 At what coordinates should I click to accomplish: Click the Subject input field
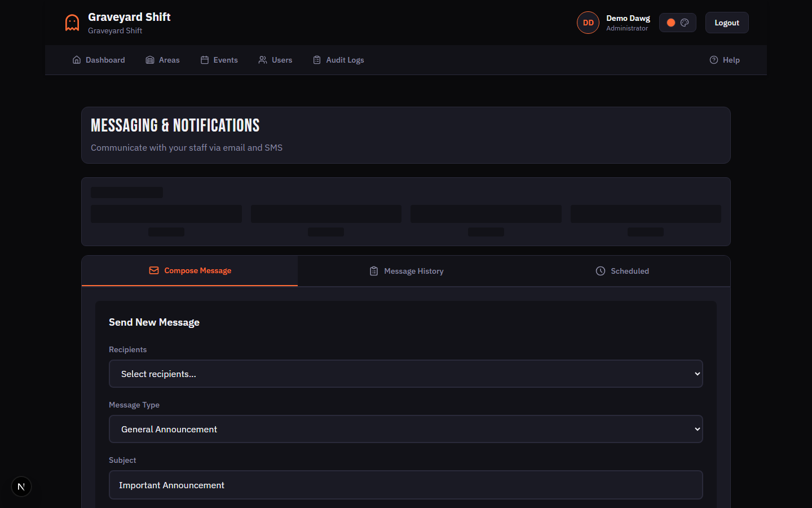click(x=405, y=485)
